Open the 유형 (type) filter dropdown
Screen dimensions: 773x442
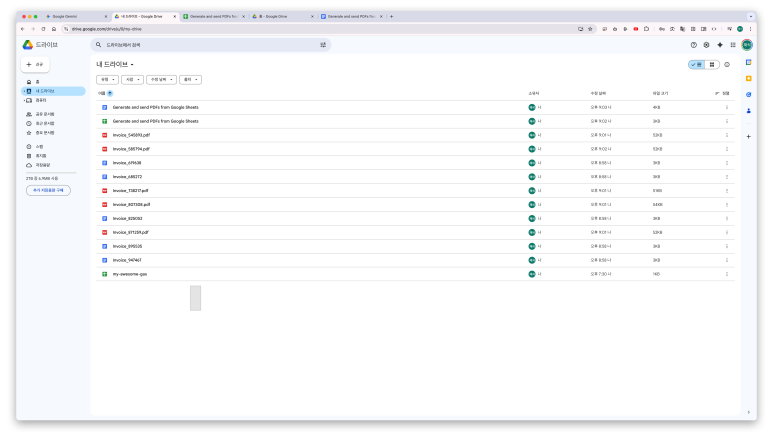pyautogui.click(x=107, y=79)
